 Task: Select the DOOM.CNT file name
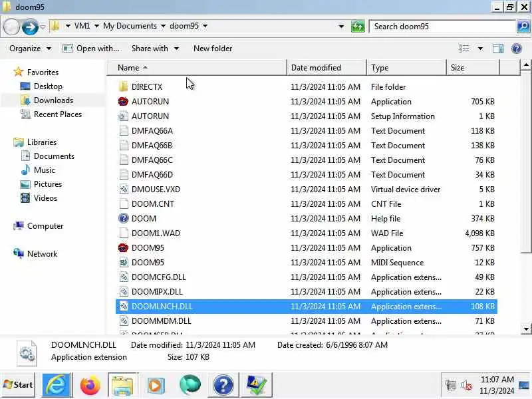pos(153,204)
